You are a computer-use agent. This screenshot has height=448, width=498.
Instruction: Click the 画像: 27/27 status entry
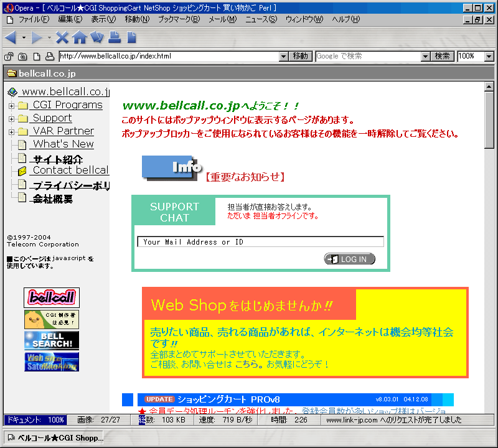coord(99,420)
